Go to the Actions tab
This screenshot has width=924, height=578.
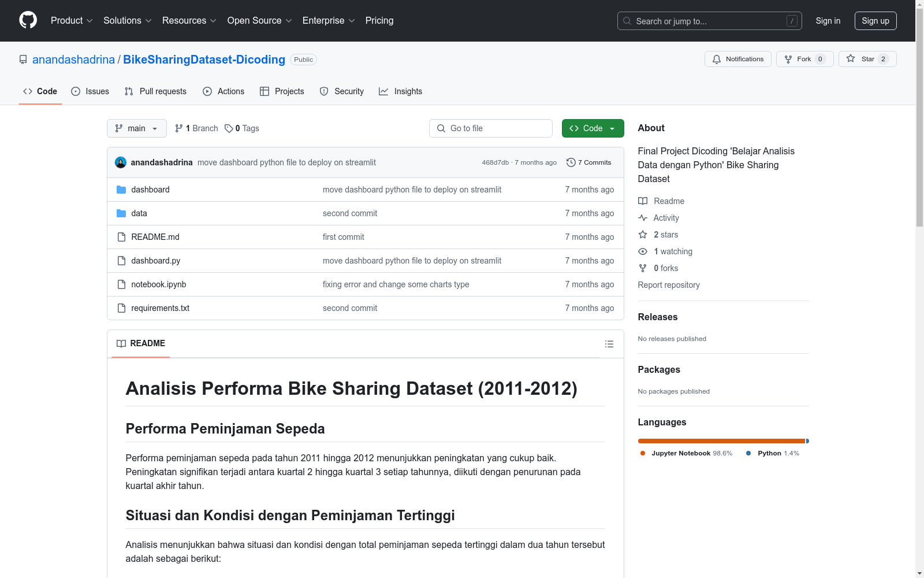(223, 91)
